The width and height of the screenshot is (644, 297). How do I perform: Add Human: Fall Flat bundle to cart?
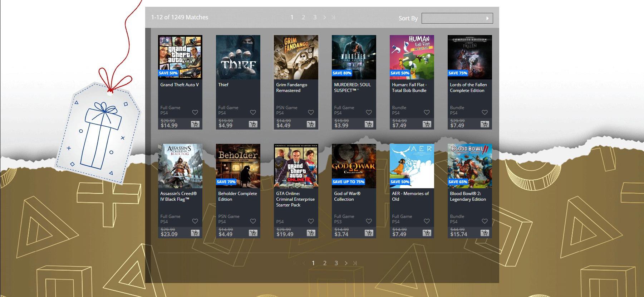[427, 124]
